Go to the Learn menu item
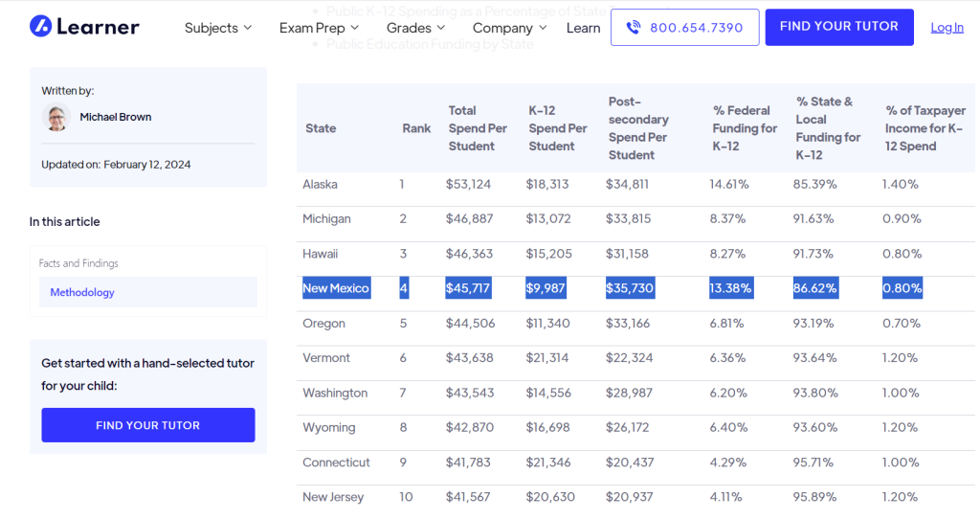 tap(583, 28)
